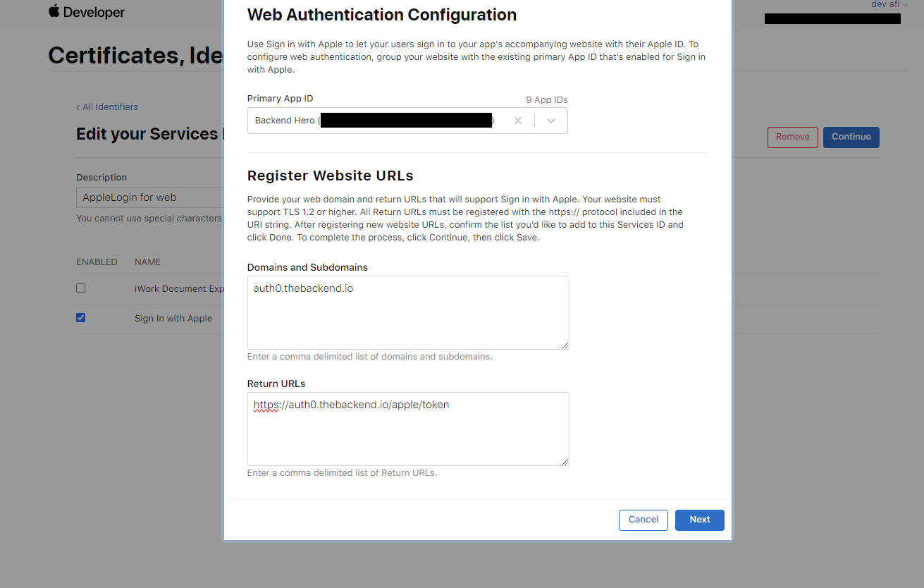The image size is (924, 588).
Task: Click the Sign In with Apple row name
Action: pyautogui.click(x=173, y=319)
